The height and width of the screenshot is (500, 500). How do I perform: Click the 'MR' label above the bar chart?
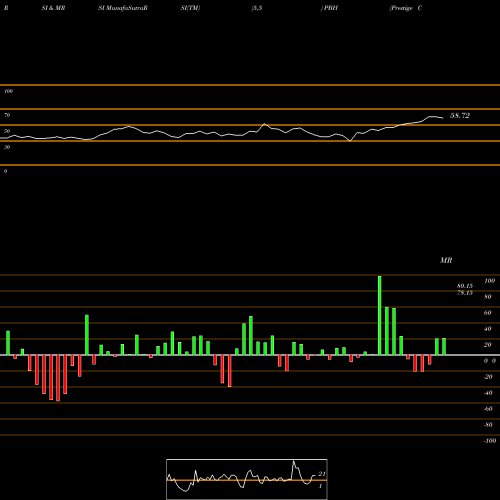click(x=446, y=260)
